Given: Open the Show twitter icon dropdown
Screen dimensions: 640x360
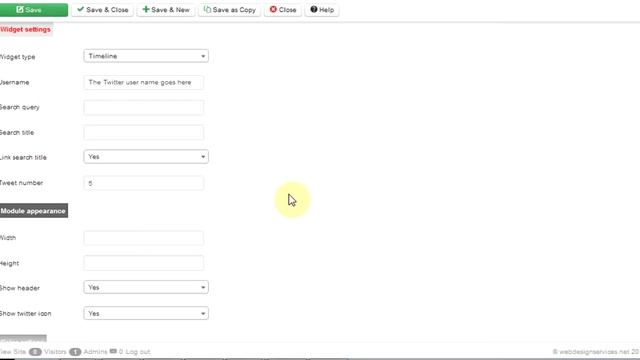Looking at the screenshot, I should click(x=146, y=313).
